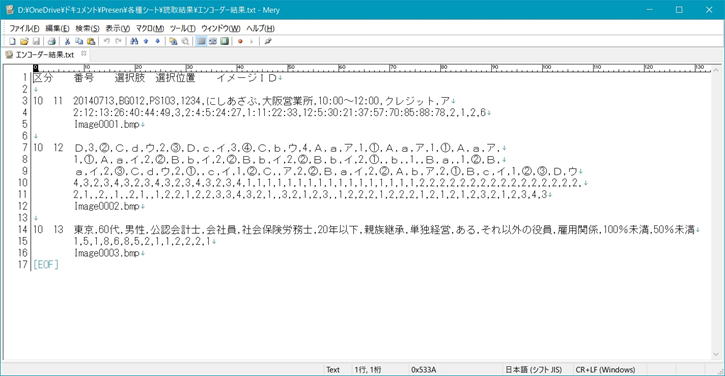Click the text 親族継承 on line 14
Screen dimensions: 725x376
(384, 229)
